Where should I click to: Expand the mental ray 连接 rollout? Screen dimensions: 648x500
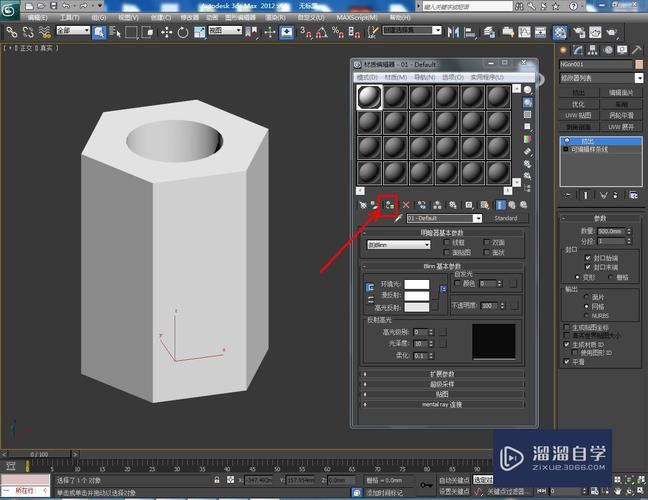point(442,405)
